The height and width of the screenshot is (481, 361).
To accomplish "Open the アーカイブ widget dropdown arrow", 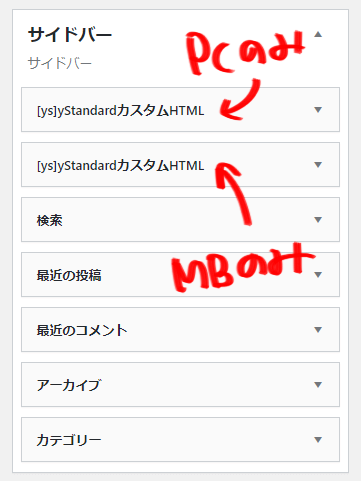I will click(x=318, y=385).
